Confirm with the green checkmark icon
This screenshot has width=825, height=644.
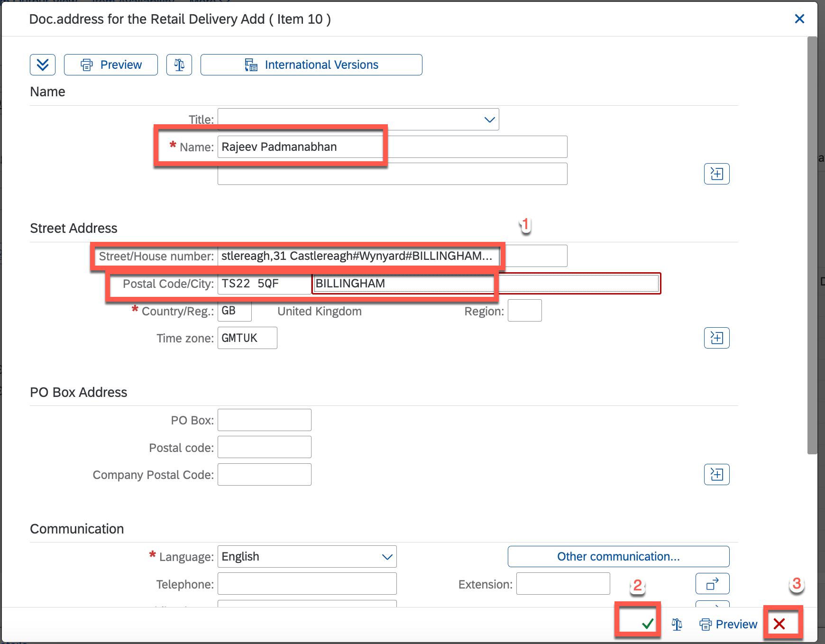click(x=648, y=624)
